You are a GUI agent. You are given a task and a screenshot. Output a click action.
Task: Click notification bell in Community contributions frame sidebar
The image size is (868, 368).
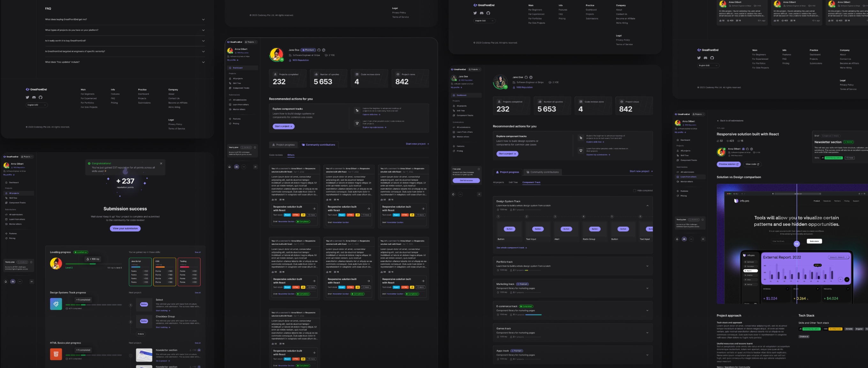tap(229, 167)
